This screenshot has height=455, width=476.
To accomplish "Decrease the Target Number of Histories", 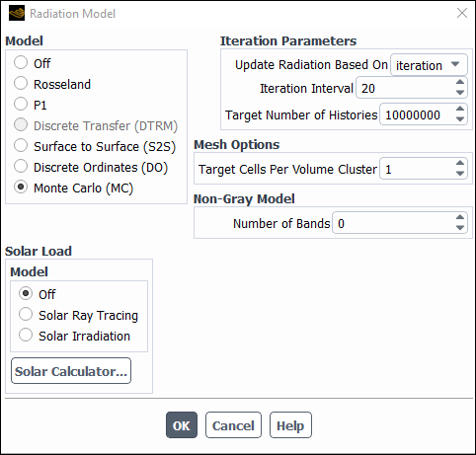I will click(x=460, y=119).
